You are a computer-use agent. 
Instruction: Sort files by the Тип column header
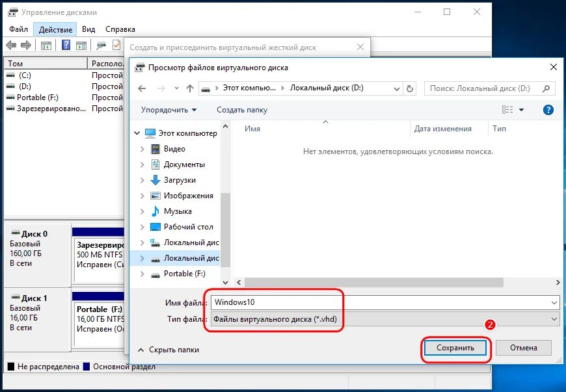click(499, 129)
